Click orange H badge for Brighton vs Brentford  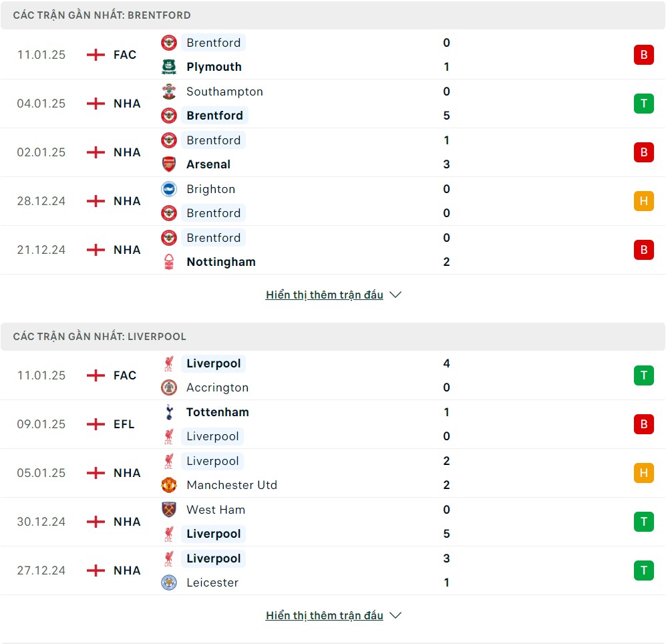(643, 201)
